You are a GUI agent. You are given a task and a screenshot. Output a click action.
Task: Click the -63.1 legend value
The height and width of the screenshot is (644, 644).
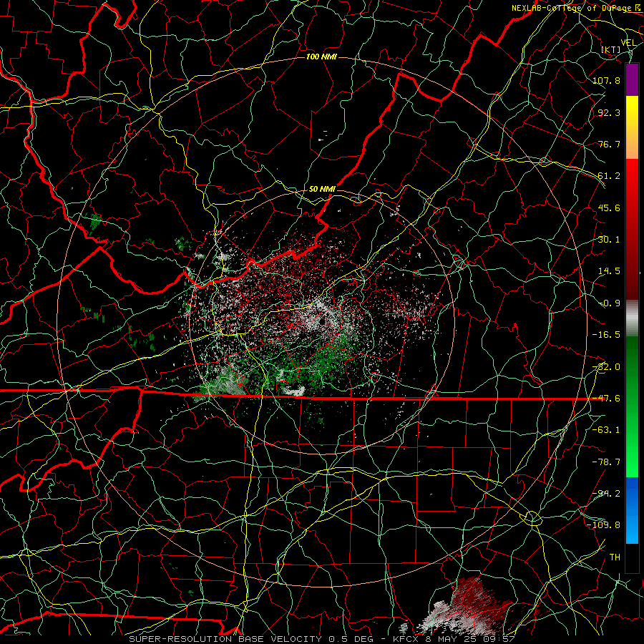606,430
